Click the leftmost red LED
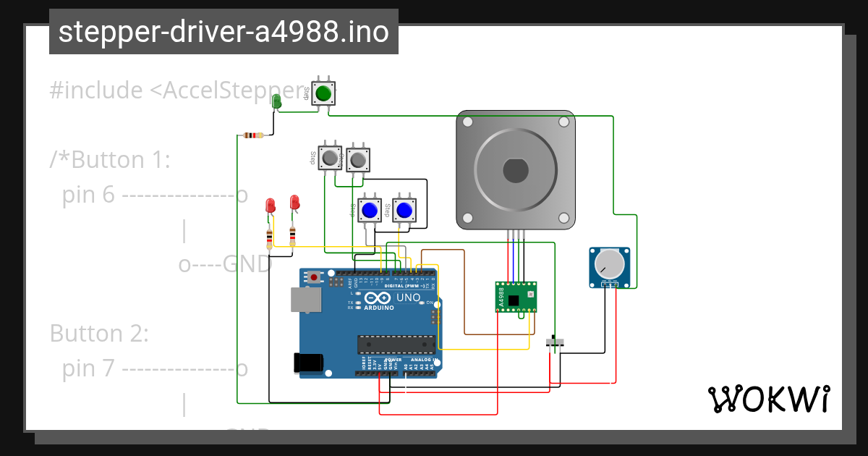 [x=270, y=205]
